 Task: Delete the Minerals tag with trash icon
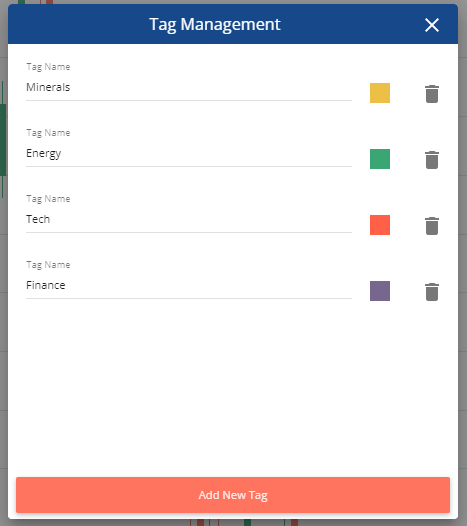click(432, 94)
